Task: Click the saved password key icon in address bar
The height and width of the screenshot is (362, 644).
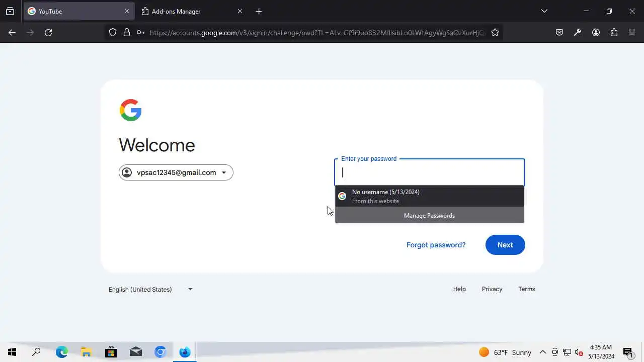Action: (x=141, y=32)
